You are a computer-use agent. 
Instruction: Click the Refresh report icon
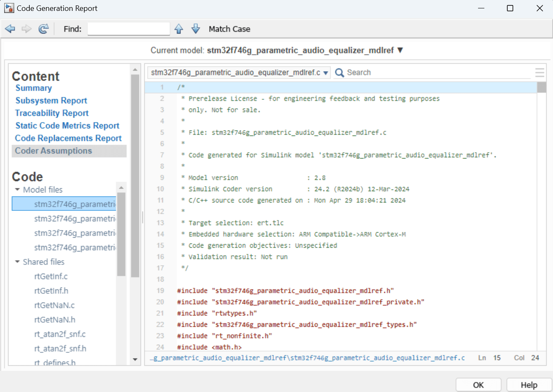44,29
